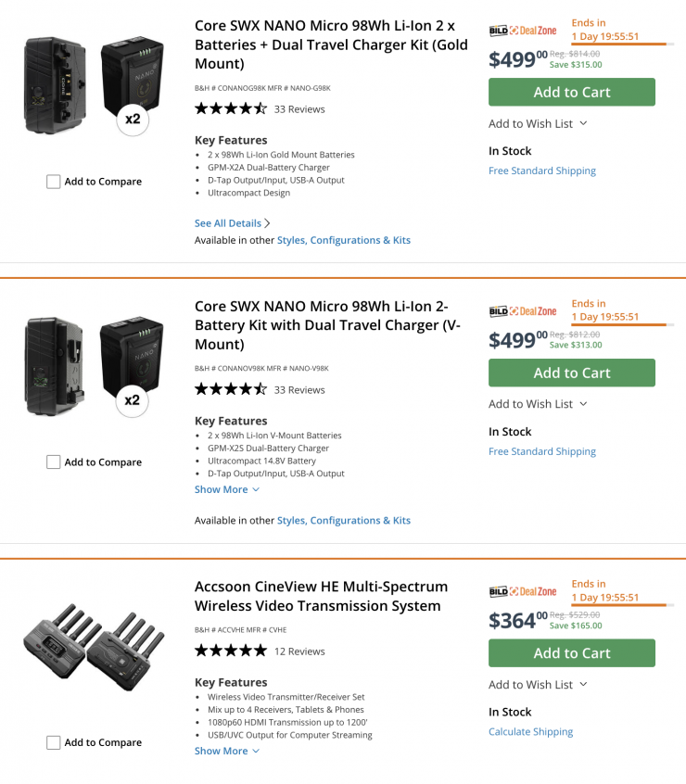Open Styles, Configurations & Kits for V-Mount kit
686x784 pixels.
343,521
